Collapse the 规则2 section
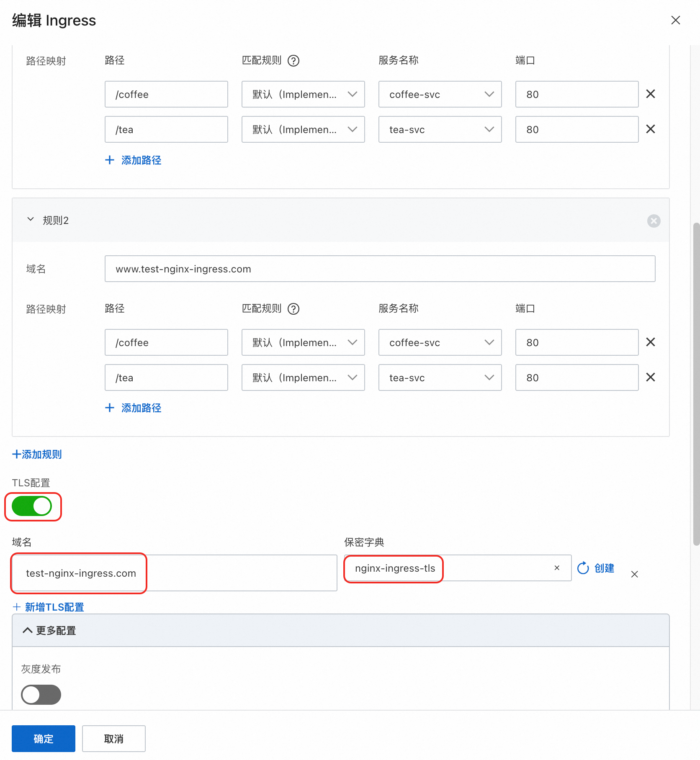Screen dimensions: 700x760 click(x=31, y=219)
